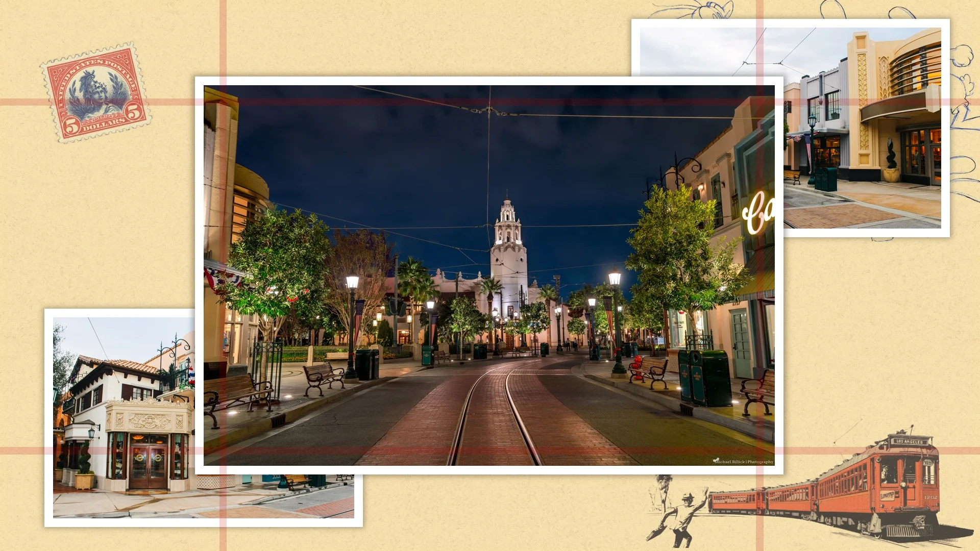Screen dimensions: 980x551
Task: Click the Los Angeles sign on trolley
Action: (x=909, y=441)
